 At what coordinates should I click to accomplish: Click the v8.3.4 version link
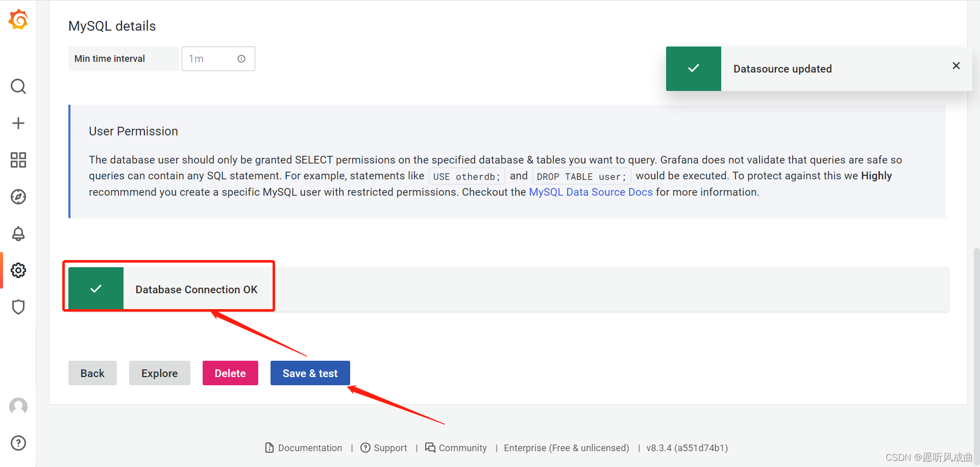pyautogui.click(x=687, y=448)
